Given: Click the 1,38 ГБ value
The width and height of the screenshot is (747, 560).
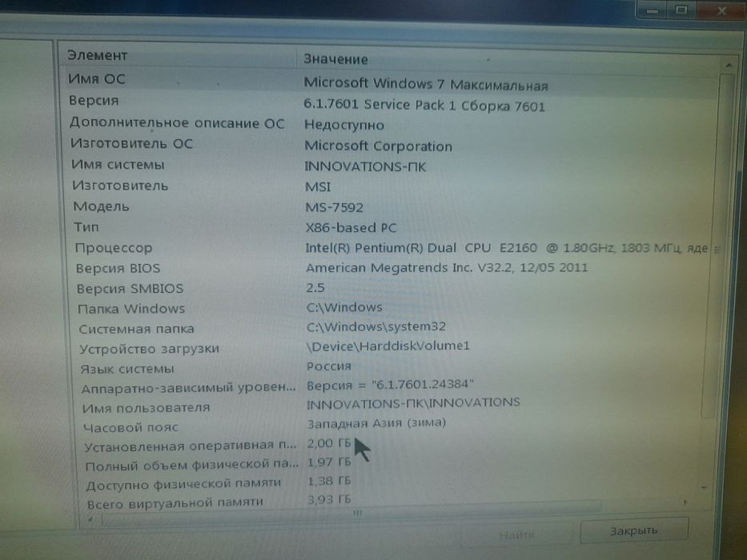Looking at the screenshot, I should click(x=329, y=481).
